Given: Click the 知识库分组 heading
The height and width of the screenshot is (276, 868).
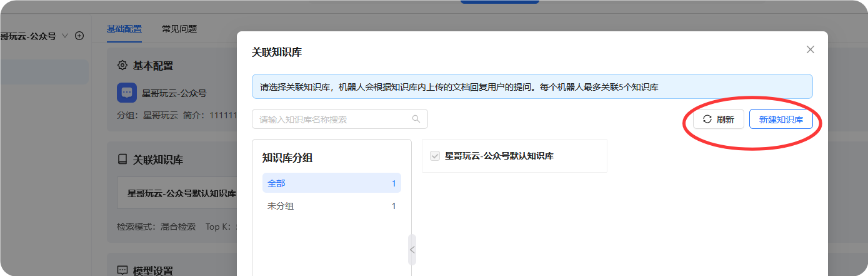Looking at the screenshot, I should (x=287, y=158).
